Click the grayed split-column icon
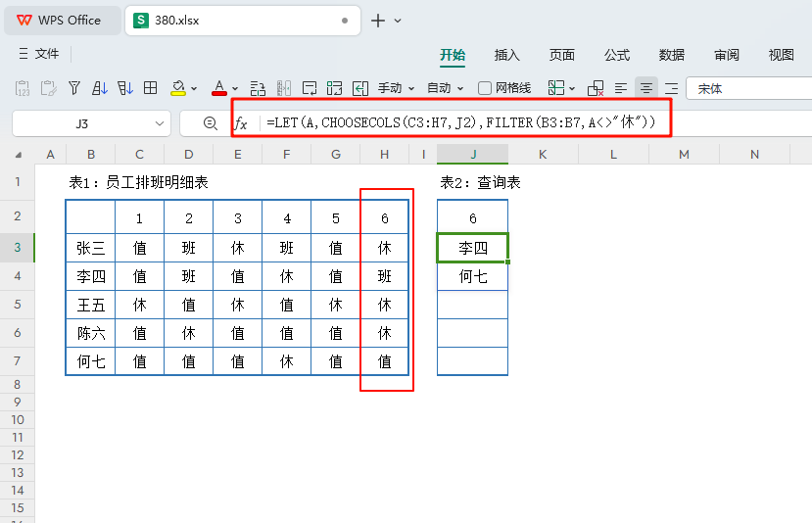The image size is (812, 523). click(284, 88)
